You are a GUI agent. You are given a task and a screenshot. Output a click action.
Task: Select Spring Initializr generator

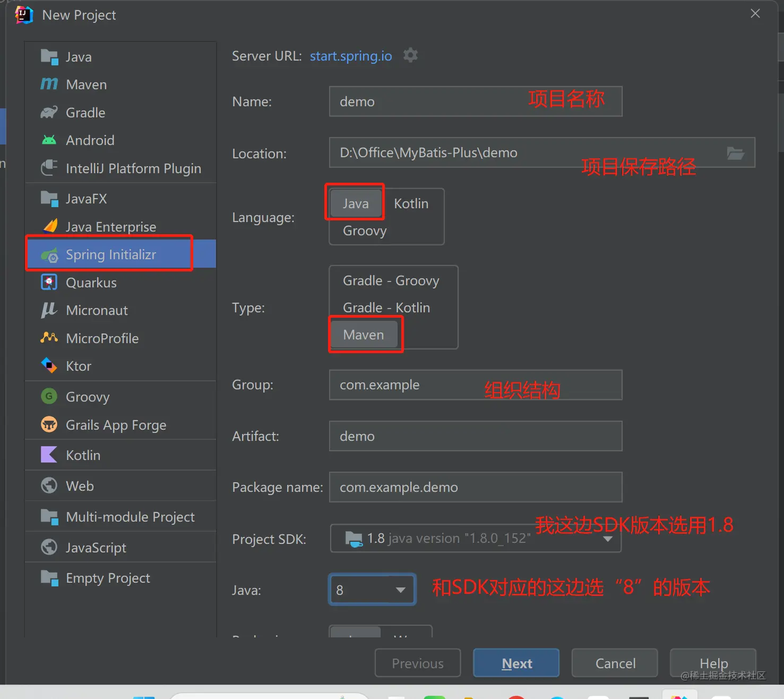[x=120, y=254]
